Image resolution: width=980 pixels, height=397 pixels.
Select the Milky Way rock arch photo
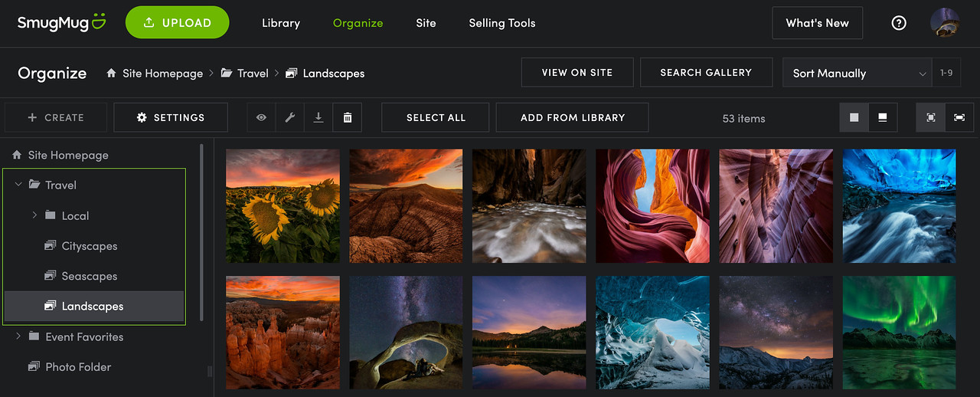pyautogui.click(x=406, y=333)
